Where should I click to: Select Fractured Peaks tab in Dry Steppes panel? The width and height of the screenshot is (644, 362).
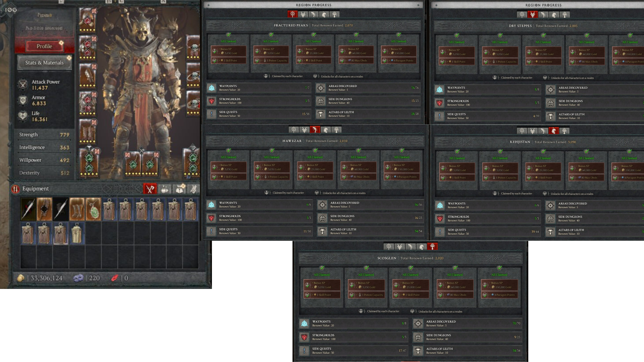(x=522, y=15)
